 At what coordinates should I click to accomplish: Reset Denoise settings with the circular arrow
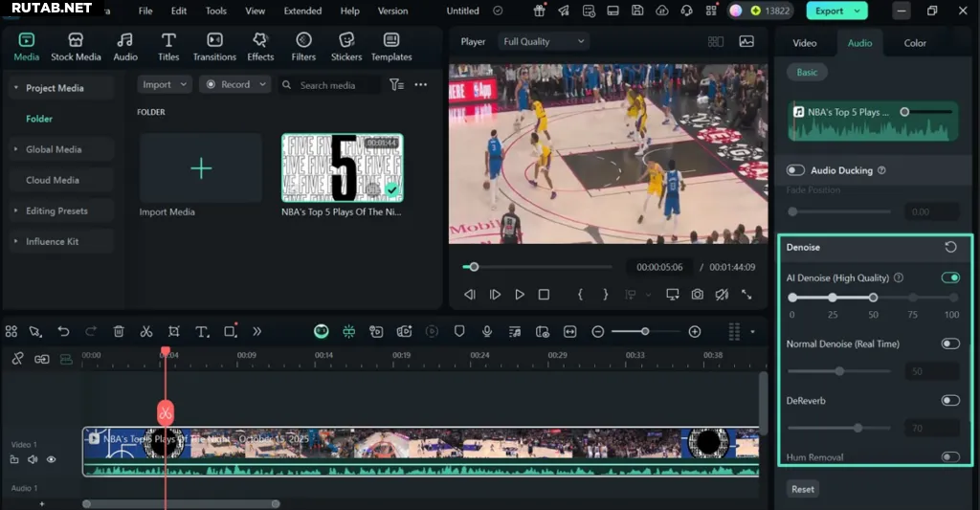pyautogui.click(x=950, y=247)
